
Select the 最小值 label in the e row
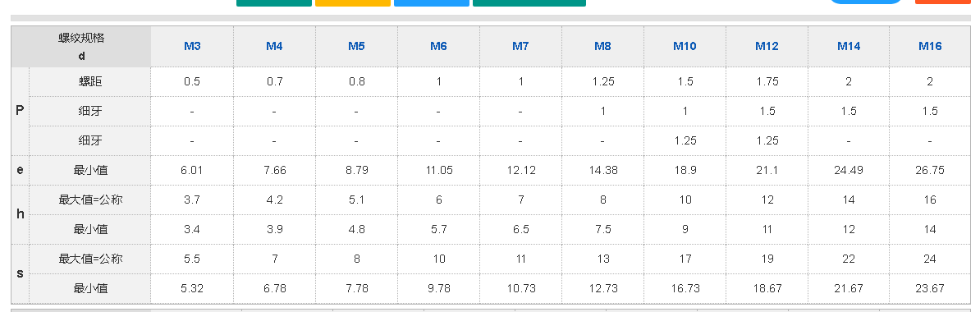click(90, 170)
